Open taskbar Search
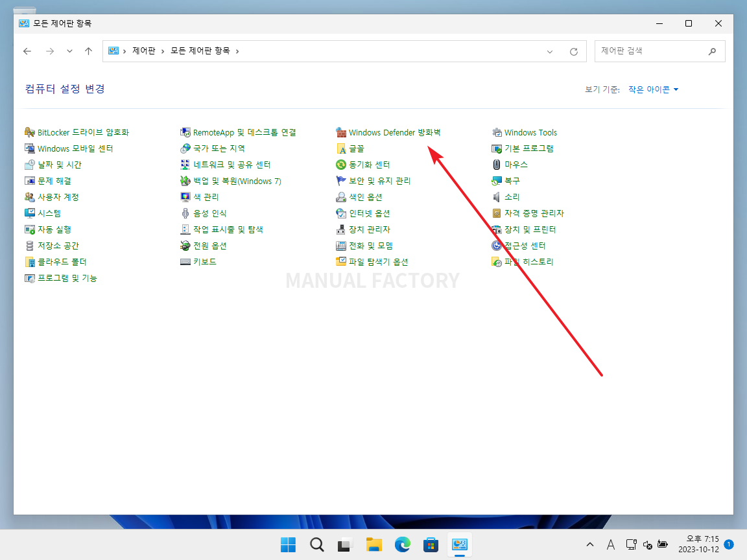747x560 pixels. pos(317,544)
